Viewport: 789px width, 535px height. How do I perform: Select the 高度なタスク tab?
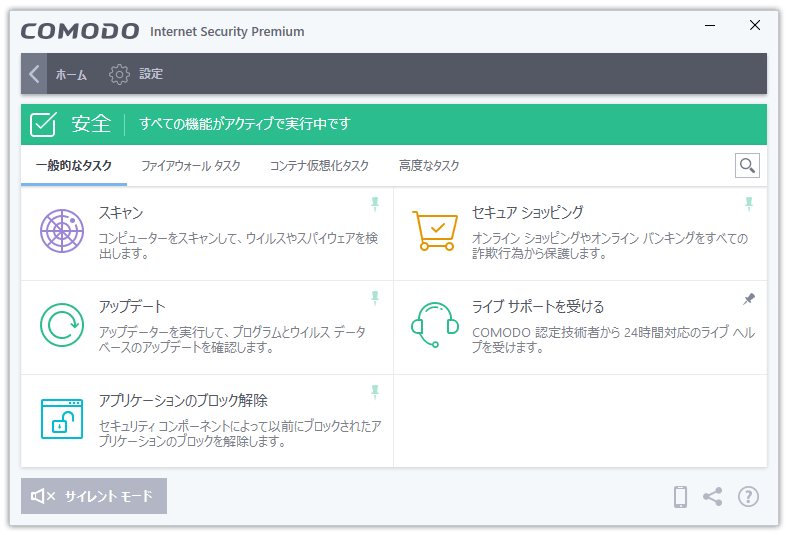pos(429,166)
